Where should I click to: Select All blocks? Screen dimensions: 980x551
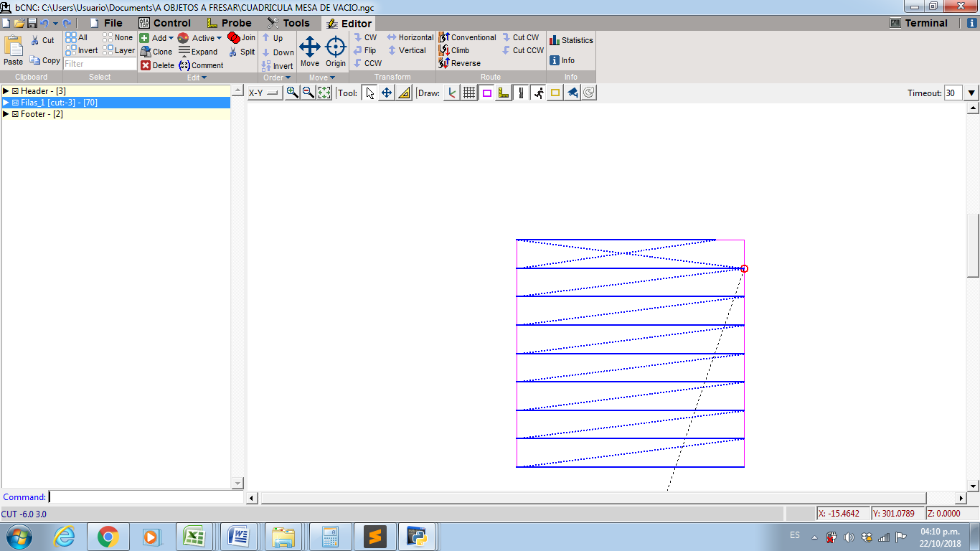[77, 37]
